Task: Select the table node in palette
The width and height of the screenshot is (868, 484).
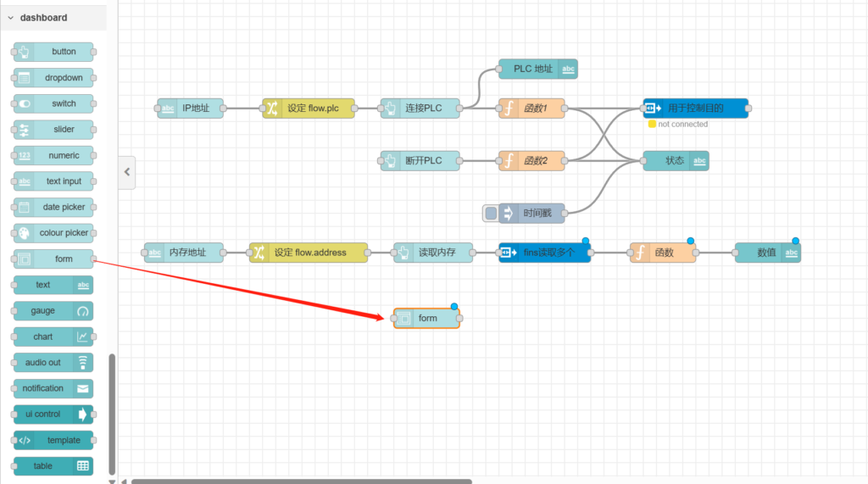Action: 53,466
